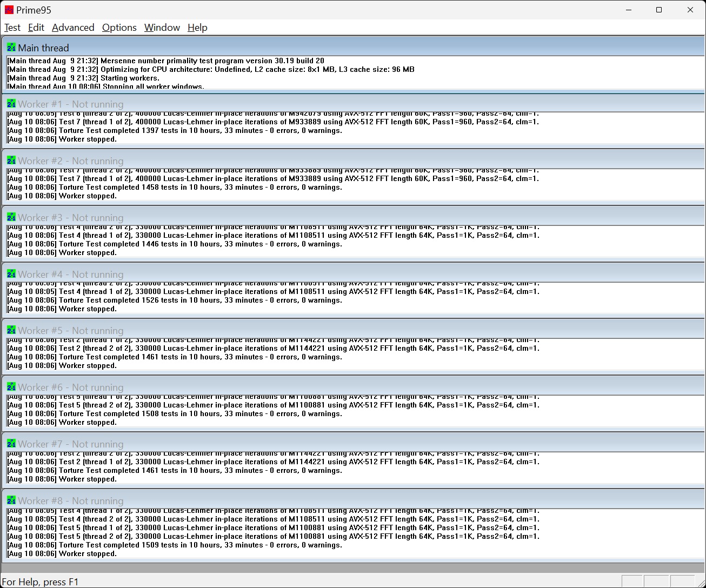
Task: Click 'Worker stopped.' line in Worker #7
Action: tap(62, 479)
